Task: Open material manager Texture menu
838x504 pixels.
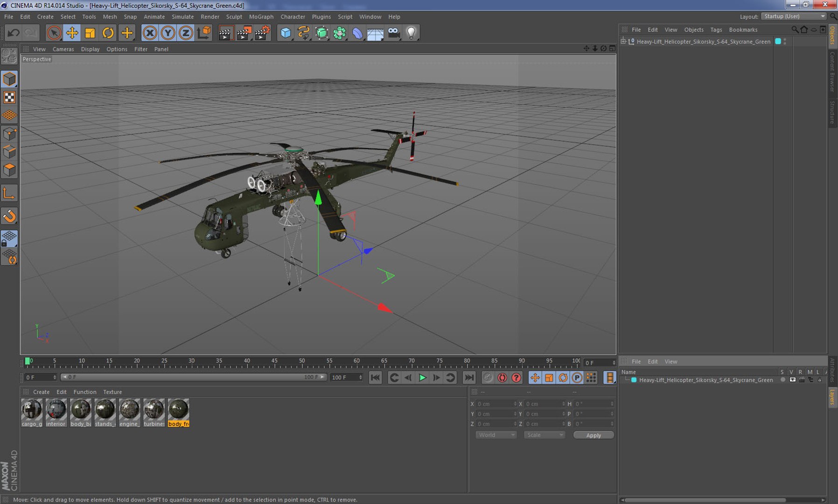Action: 112,392
